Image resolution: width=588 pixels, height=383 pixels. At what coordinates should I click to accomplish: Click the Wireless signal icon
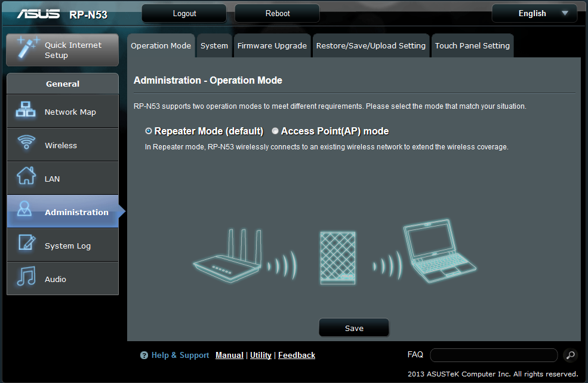pyautogui.click(x=26, y=144)
